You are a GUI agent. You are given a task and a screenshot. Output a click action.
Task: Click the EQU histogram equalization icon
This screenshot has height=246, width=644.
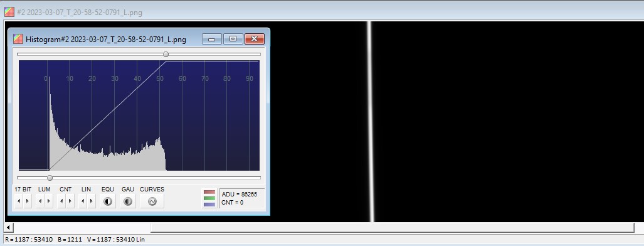click(108, 201)
